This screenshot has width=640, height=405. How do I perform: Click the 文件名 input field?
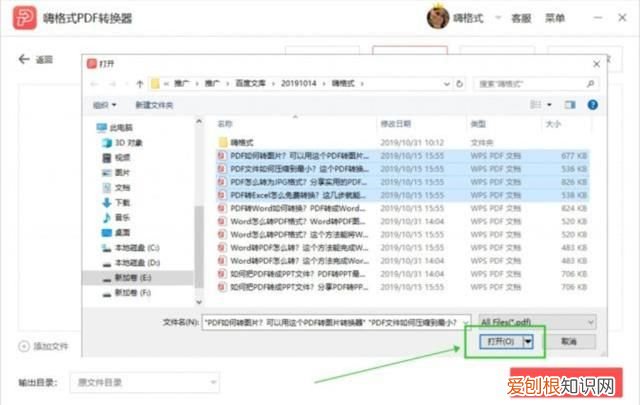coord(333,323)
